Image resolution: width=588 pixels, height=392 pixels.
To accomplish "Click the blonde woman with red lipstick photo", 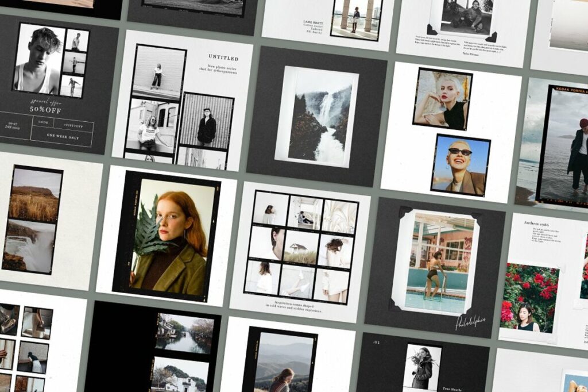I will (x=442, y=99).
